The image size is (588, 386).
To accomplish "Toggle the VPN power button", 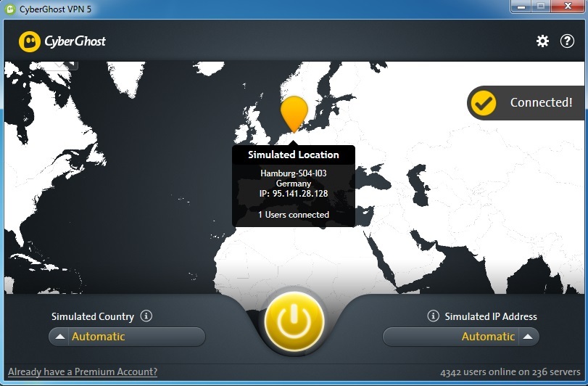I will tap(294, 321).
